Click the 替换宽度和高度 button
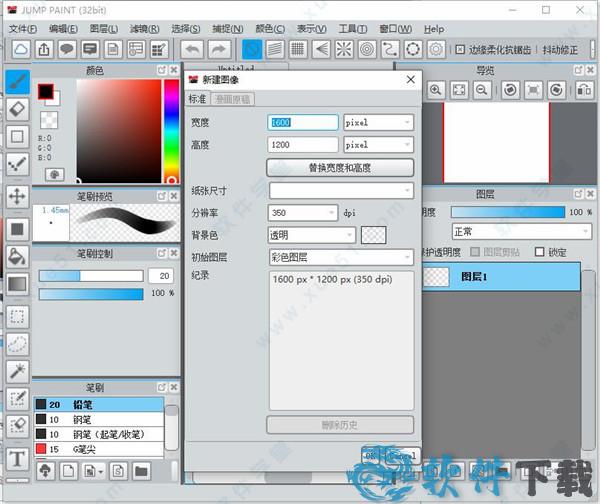The image size is (600, 504). (x=340, y=168)
